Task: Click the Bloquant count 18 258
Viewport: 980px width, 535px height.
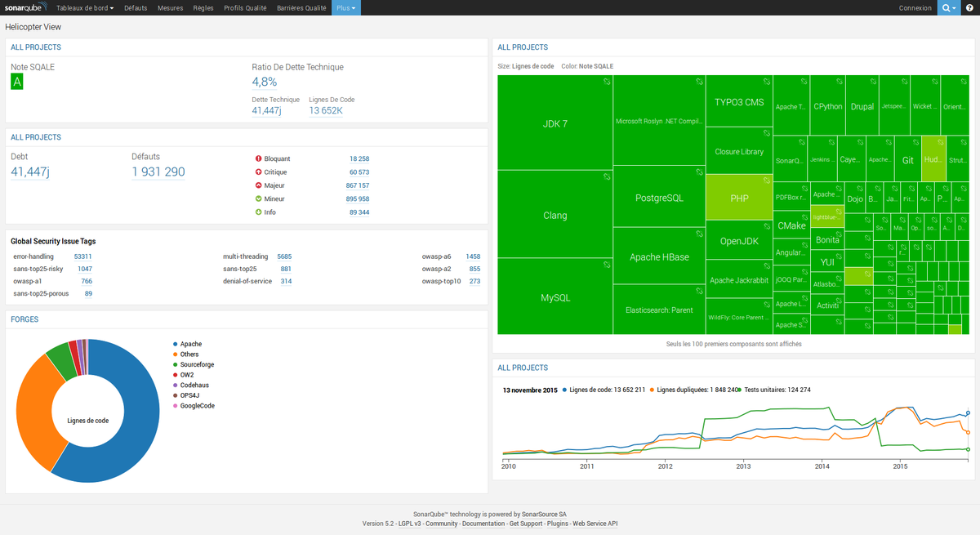Action: [359, 158]
